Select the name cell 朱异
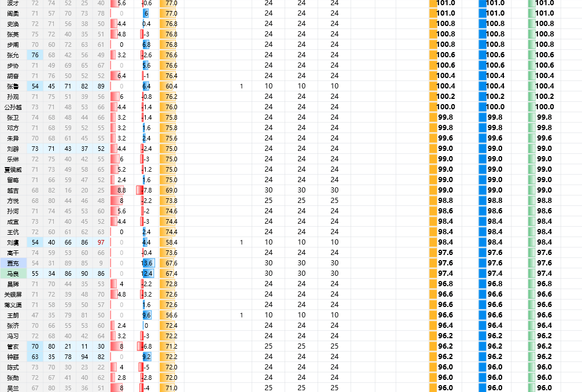 [x=13, y=138]
